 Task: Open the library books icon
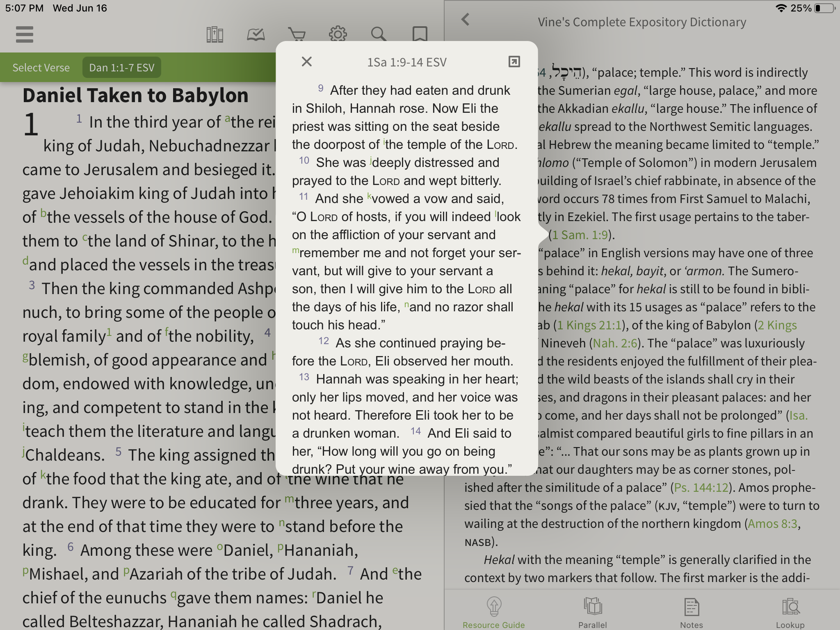(215, 34)
